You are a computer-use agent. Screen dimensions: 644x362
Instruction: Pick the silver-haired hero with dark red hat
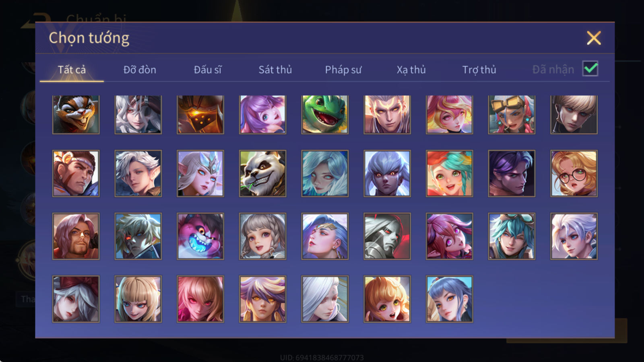(76, 299)
